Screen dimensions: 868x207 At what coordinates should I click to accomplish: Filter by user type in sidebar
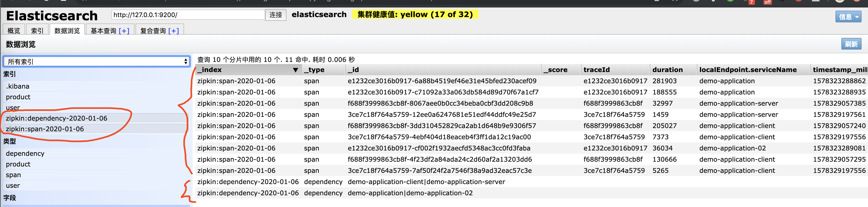pyautogui.click(x=96, y=186)
